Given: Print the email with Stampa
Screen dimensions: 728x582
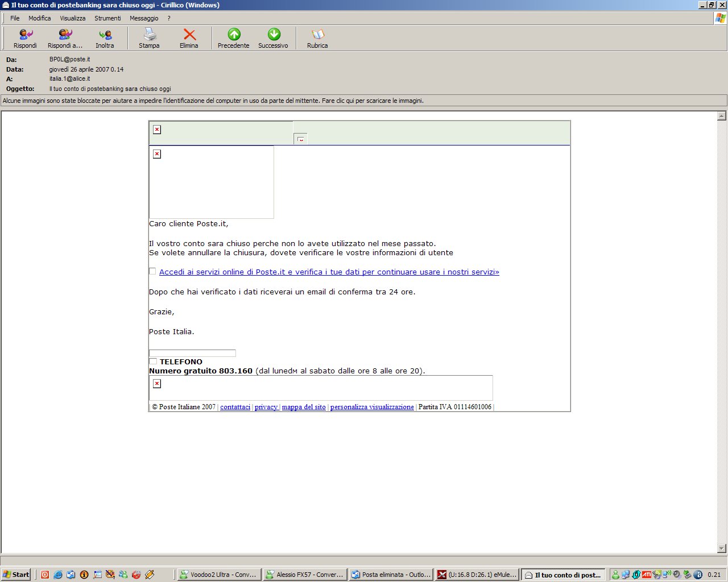Looking at the screenshot, I should 149,39.
